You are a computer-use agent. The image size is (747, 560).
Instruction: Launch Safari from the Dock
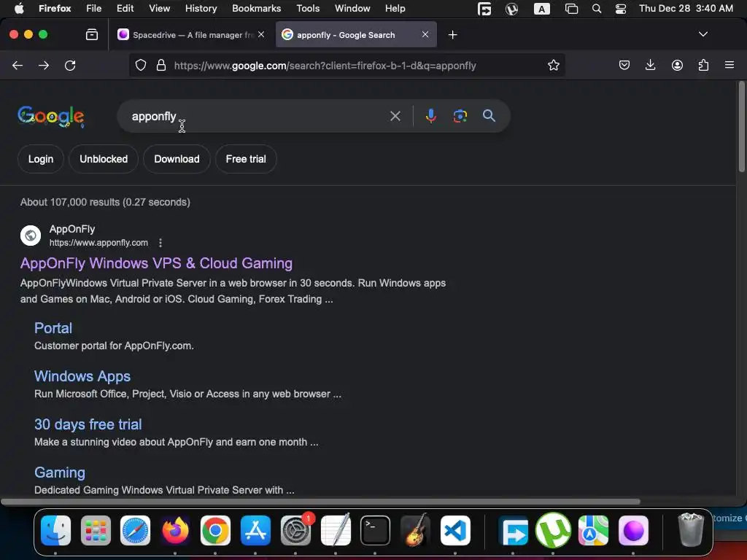point(135,531)
